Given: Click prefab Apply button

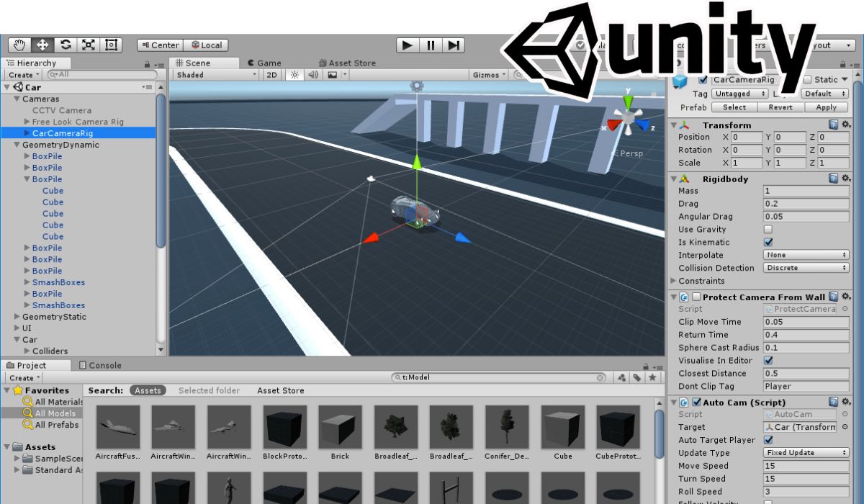Looking at the screenshot, I should (x=827, y=107).
